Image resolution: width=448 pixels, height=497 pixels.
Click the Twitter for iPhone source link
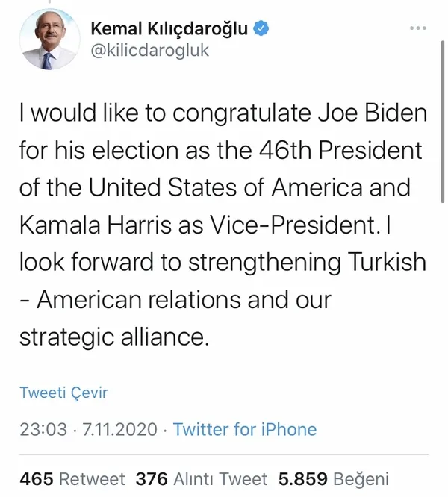tap(245, 429)
